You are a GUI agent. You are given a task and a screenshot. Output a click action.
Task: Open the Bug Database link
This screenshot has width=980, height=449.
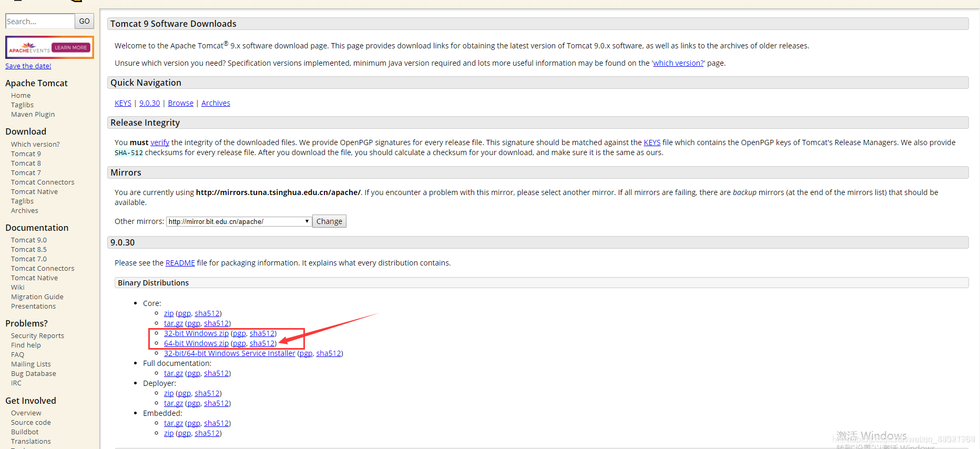click(x=34, y=373)
